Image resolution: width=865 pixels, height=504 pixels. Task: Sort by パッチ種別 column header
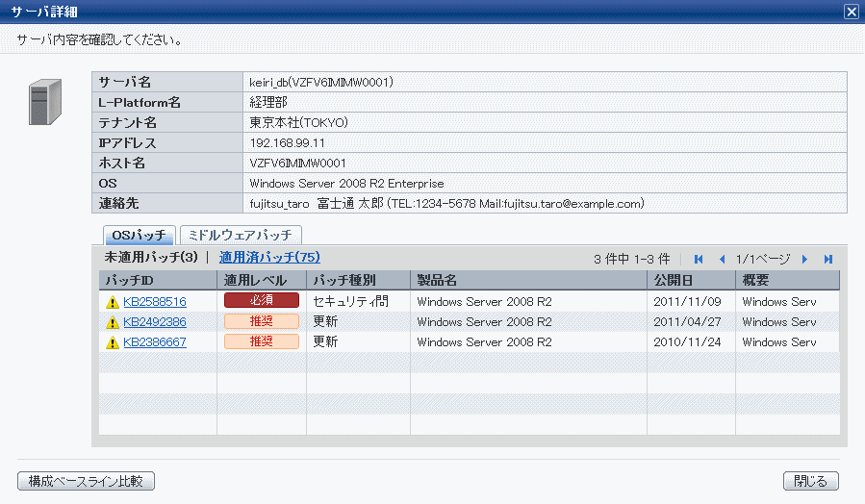click(359, 280)
